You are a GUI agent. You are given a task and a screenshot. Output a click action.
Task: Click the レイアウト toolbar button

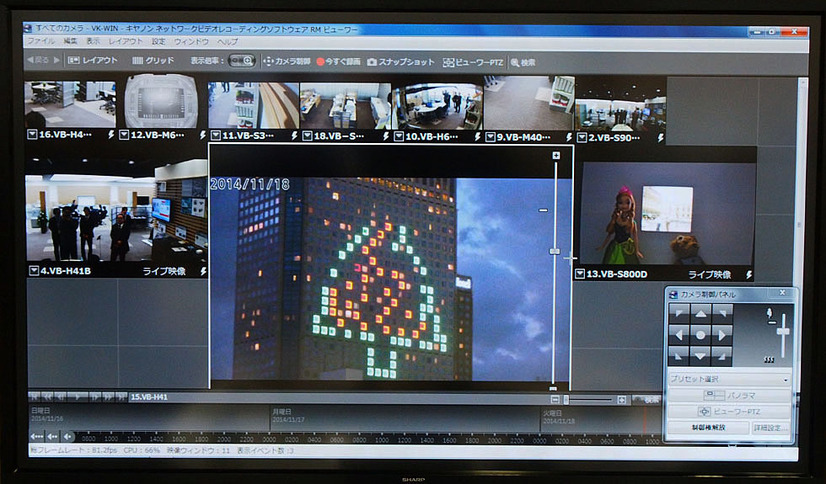click(93, 61)
